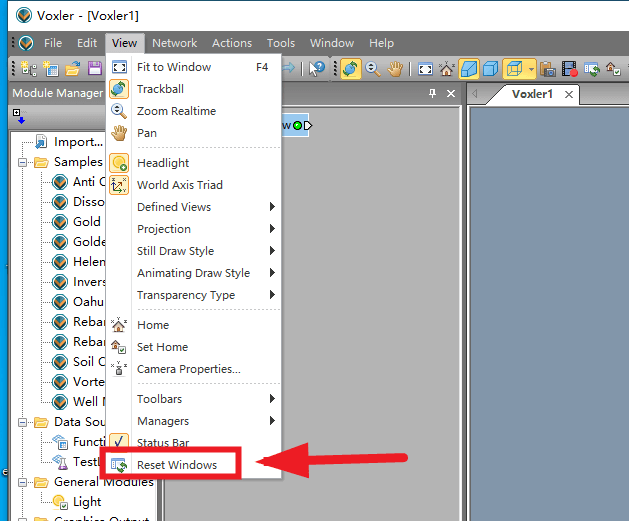Choose Fit to Window in View menu
629x521 pixels.
tap(193, 67)
